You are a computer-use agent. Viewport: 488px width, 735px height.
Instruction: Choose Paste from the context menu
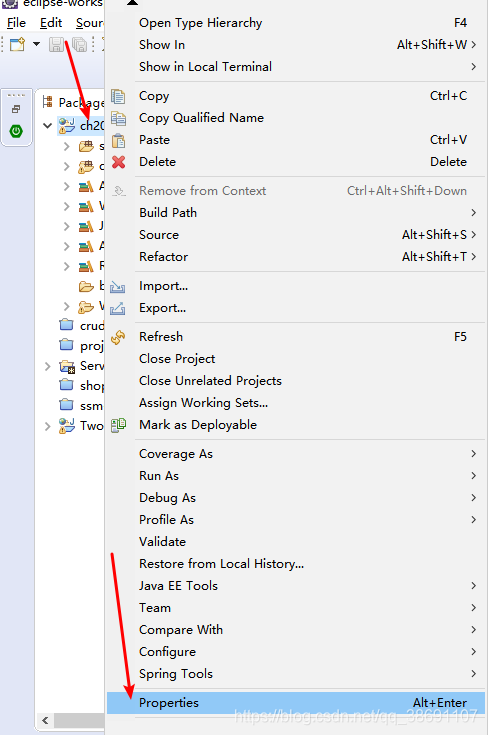pyautogui.click(x=296, y=140)
